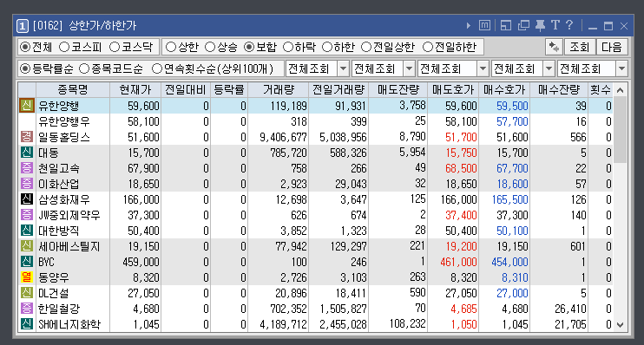
Task: Click the vertical scrollbar thumb in table
Action: (621, 130)
